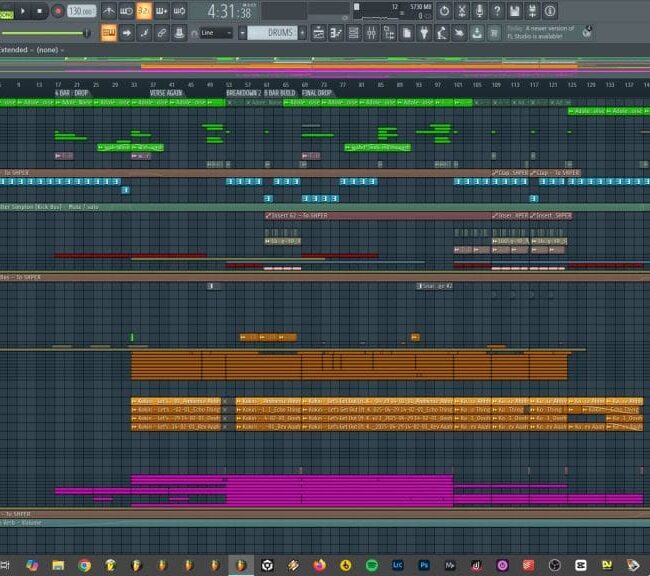Click the question mark help icon
This screenshot has height=576, width=650.
(x=497, y=11)
